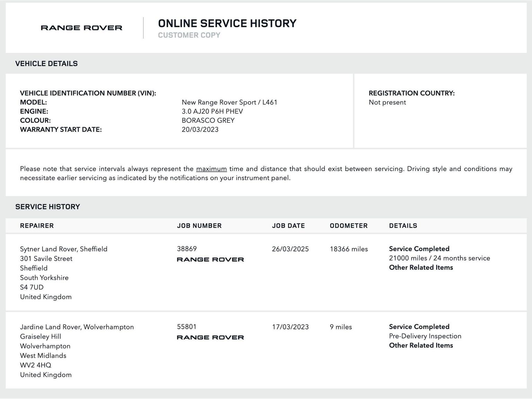Image resolution: width=532 pixels, height=399 pixels.
Task: Click the warranty start date 20/03/2023
Action: tap(200, 130)
